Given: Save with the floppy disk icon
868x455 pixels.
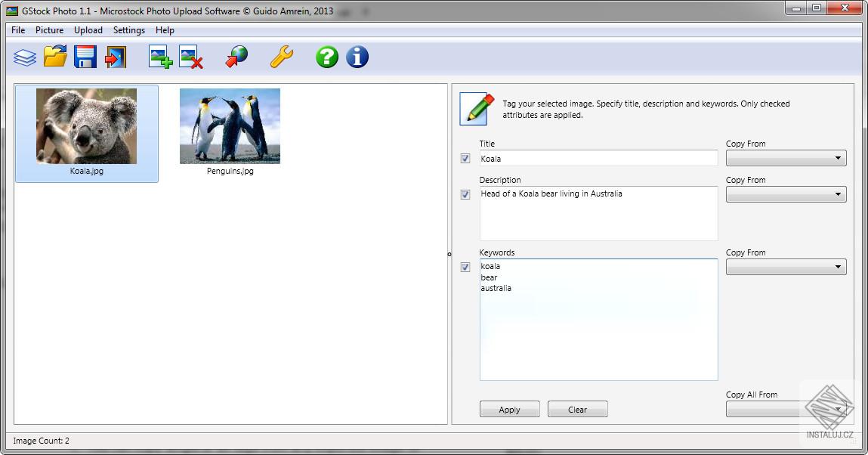Looking at the screenshot, I should point(85,57).
